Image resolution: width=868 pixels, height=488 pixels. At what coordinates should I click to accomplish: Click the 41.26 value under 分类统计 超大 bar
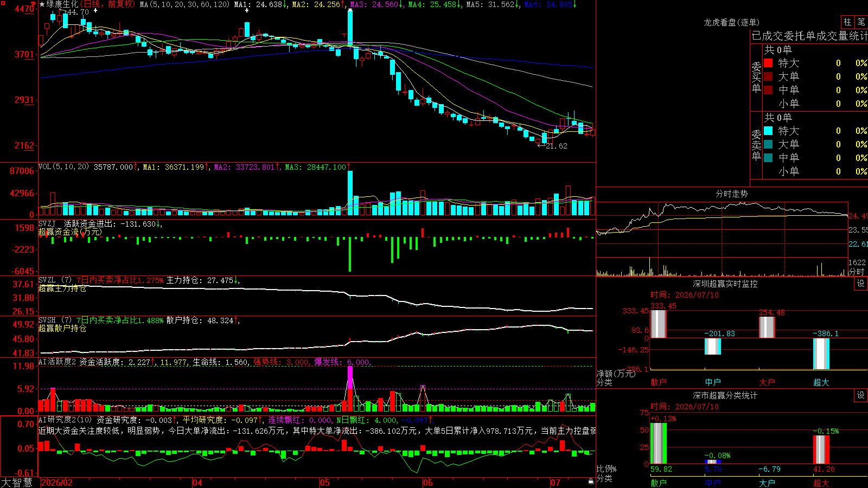(x=824, y=469)
